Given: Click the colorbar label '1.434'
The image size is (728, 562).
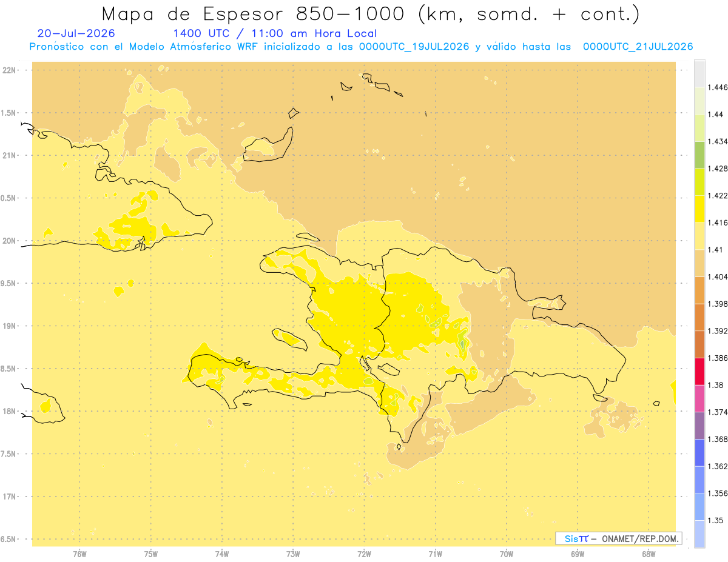Looking at the screenshot, I should [x=717, y=141].
